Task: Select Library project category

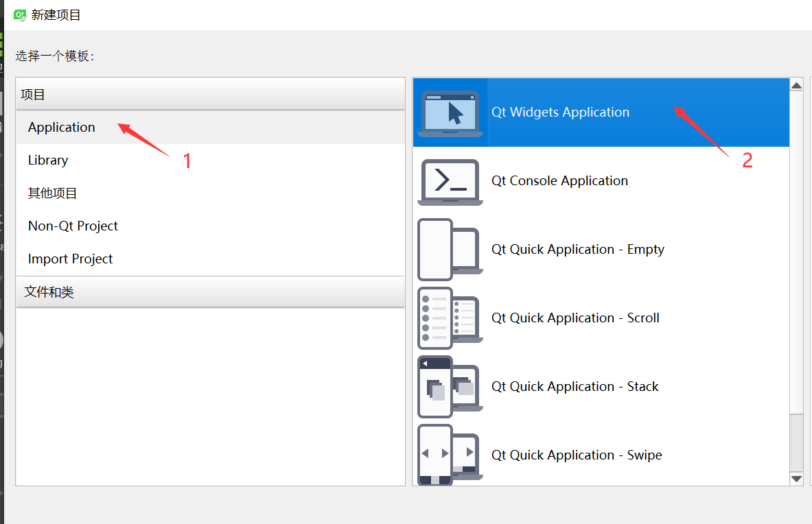Action: point(210,160)
